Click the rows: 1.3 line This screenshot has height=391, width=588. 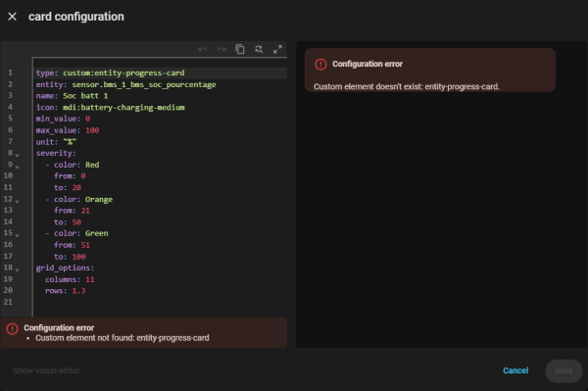click(x=66, y=290)
